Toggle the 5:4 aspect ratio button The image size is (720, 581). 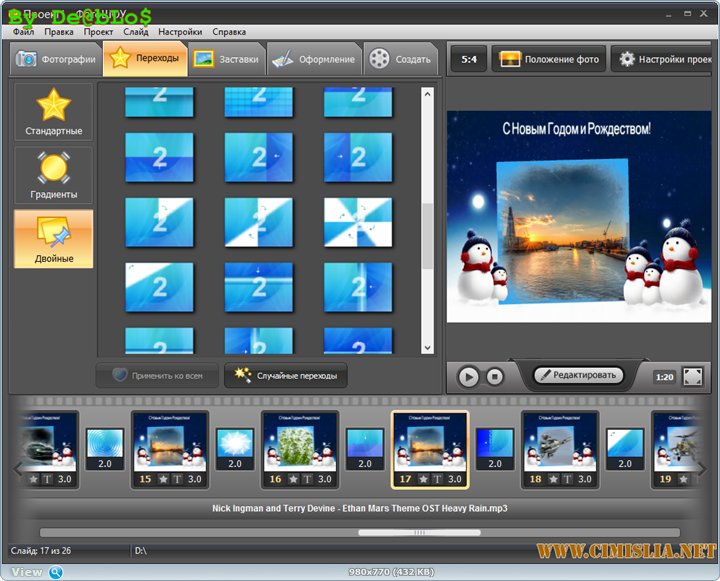pyautogui.click(x=469, y=59)
